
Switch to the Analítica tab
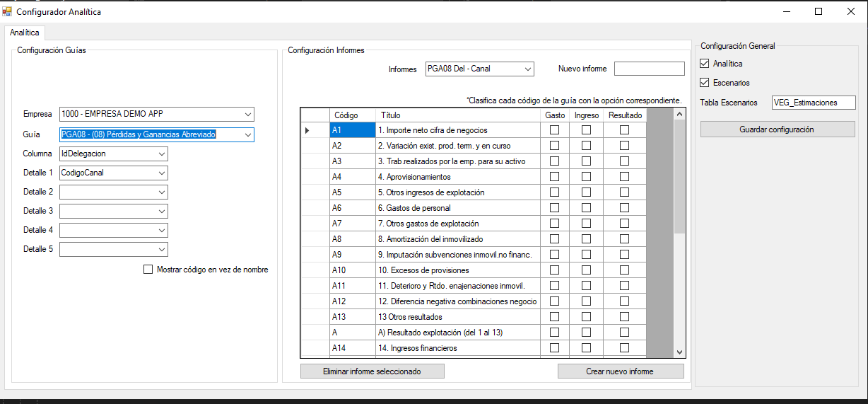(x=25, y=33)
